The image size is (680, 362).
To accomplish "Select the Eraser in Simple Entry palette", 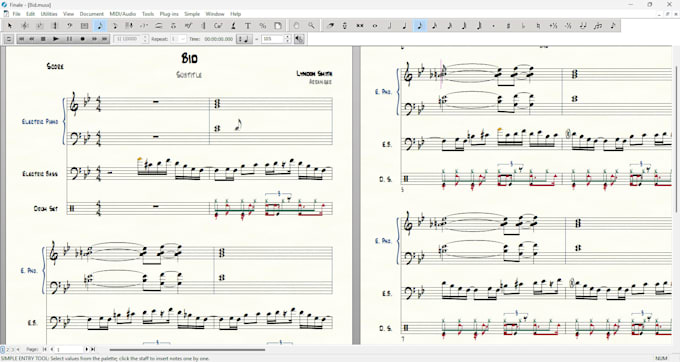I will (330, 26).
